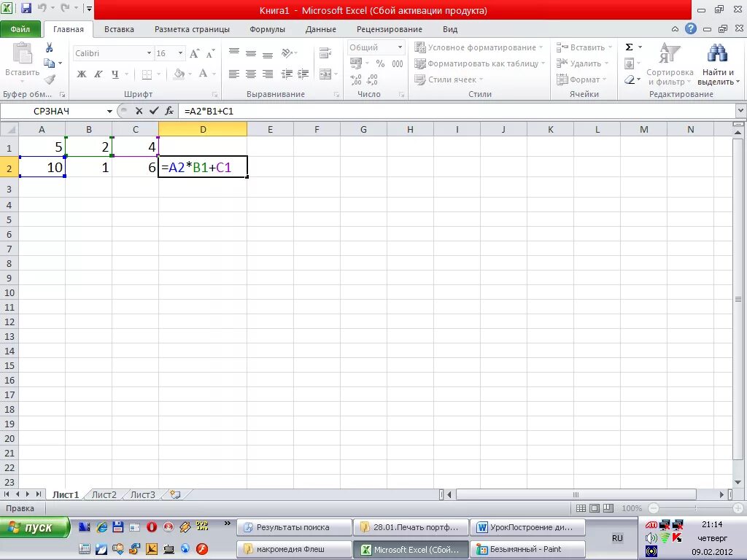Click the font color A icon
This screenshot has width=747, height=560.
click(x=204, y=74)
